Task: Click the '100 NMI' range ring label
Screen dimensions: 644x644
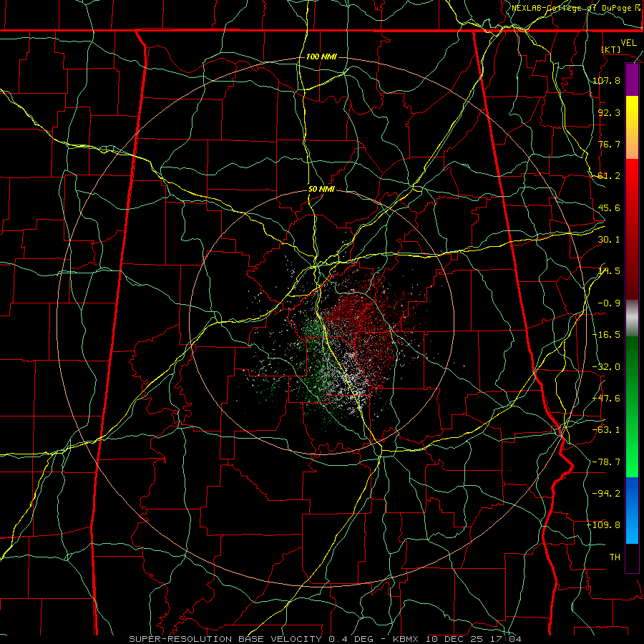Action: (321, 57)
